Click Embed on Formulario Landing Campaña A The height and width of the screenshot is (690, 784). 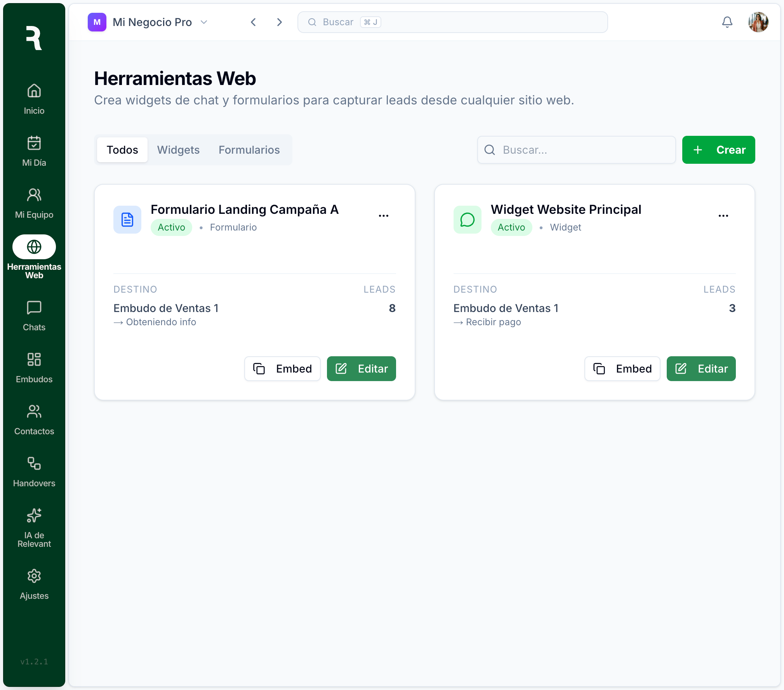pyautogui.click(x=282, y=369)
